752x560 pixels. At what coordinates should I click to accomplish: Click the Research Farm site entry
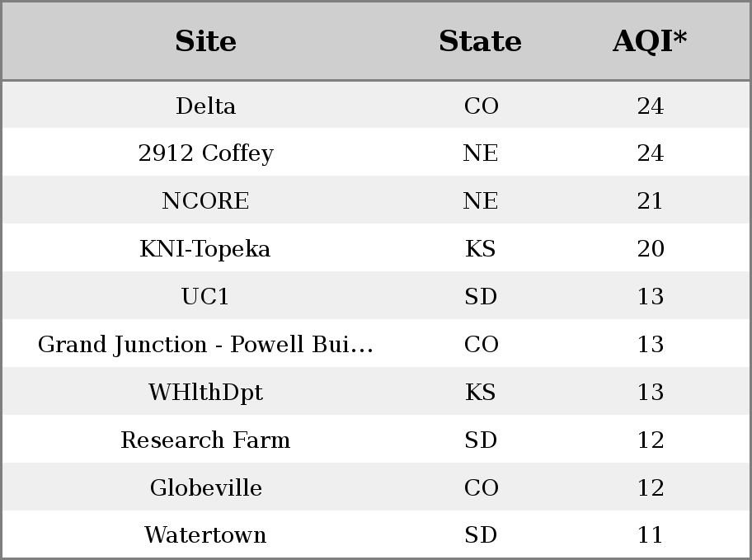(205, 440)
